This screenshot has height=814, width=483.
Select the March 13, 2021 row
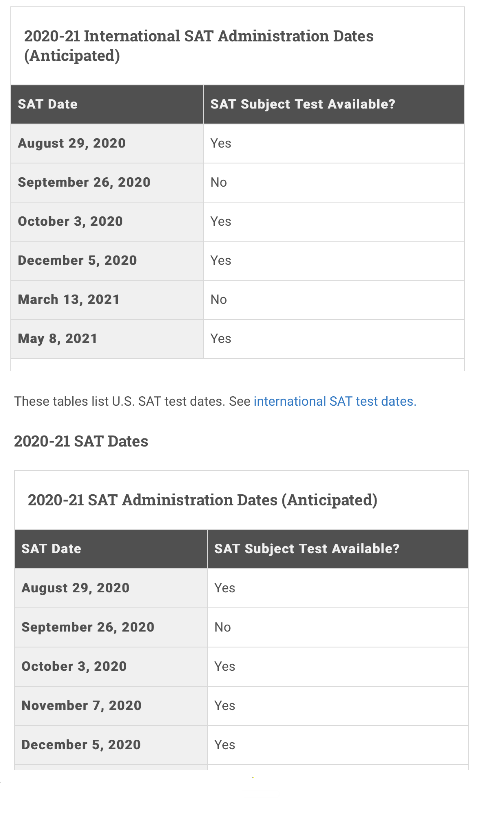[237, 300]
